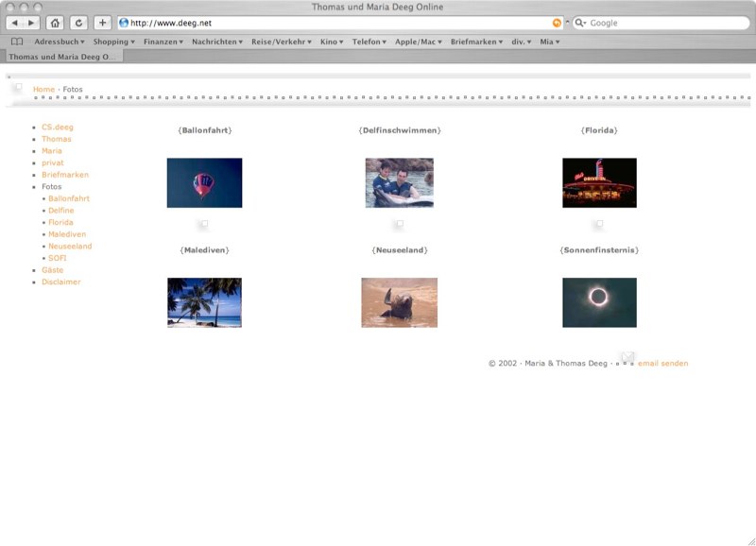The width and height of the screenshot is (756, 546).
Task: Click the orange RSS icon in address bar
Action: point(557,23)
